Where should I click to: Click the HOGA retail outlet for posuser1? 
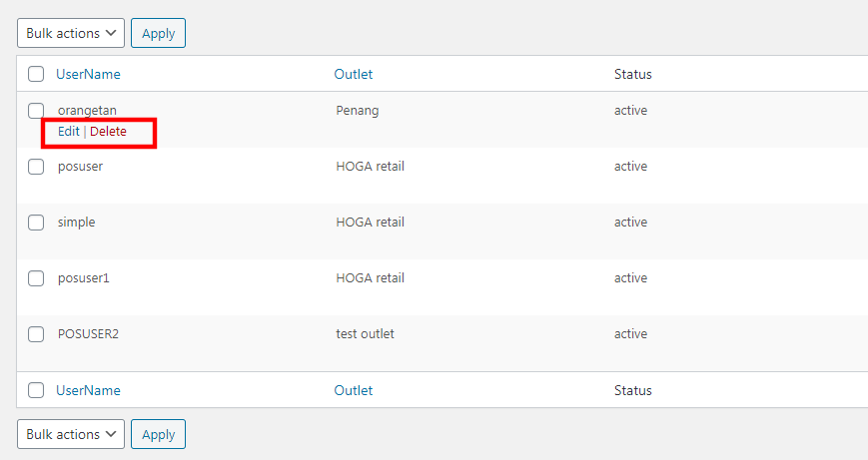370,278
